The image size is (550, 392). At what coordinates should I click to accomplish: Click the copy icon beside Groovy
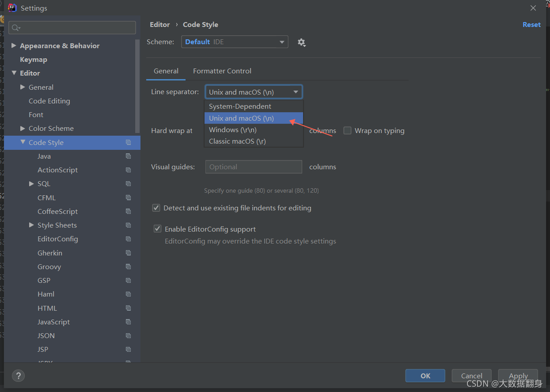(129, 266)
